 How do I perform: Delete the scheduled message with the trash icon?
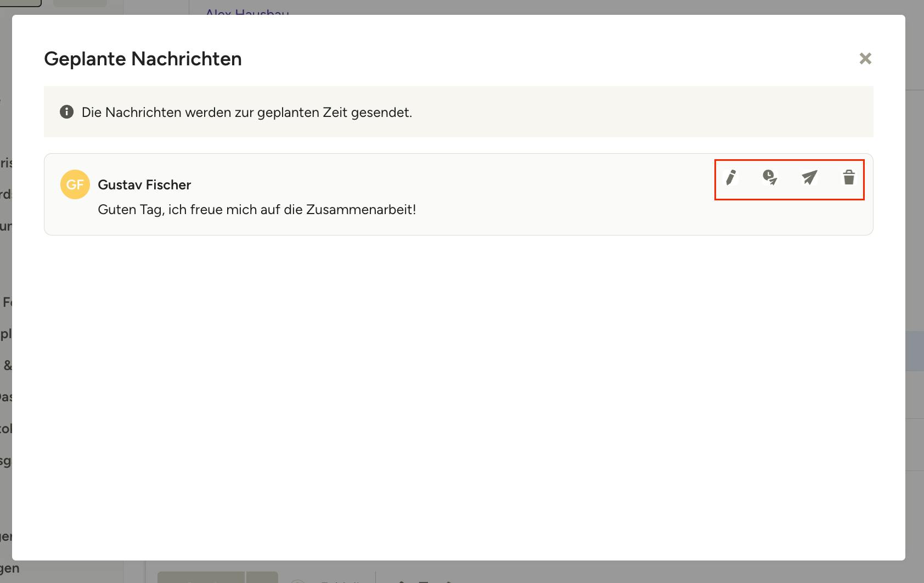849,177
